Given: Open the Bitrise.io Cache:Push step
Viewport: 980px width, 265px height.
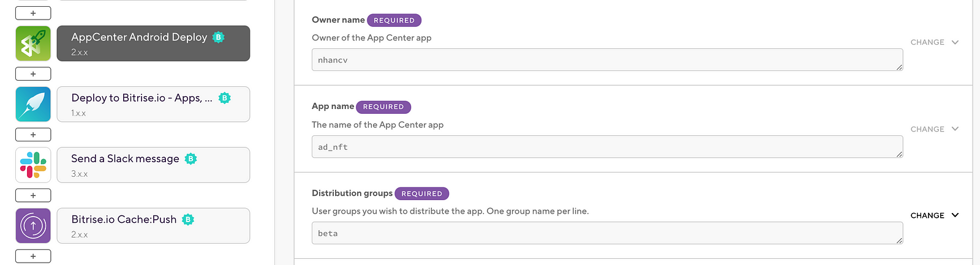Looking at the screenshot, I should coord(153,226).
